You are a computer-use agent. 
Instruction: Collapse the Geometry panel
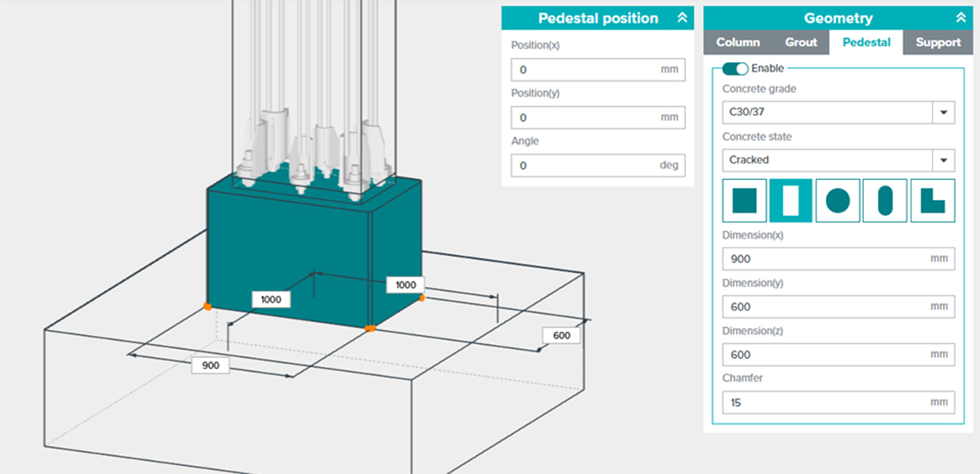coord(960,18)
